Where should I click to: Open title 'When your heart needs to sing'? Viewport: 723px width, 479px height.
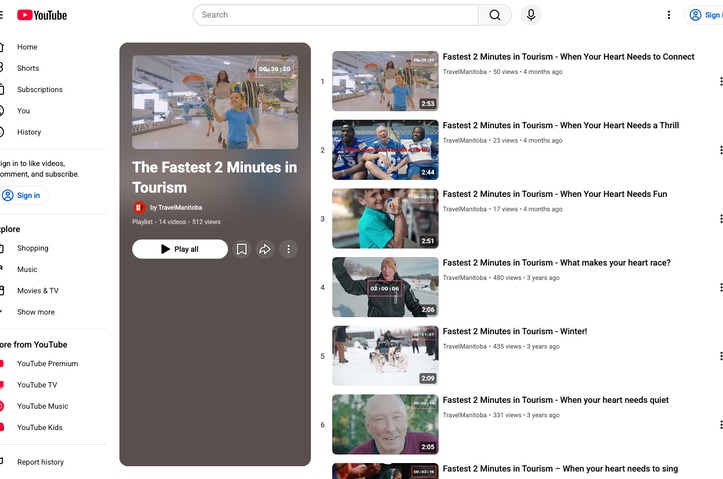tap(560, 469)
